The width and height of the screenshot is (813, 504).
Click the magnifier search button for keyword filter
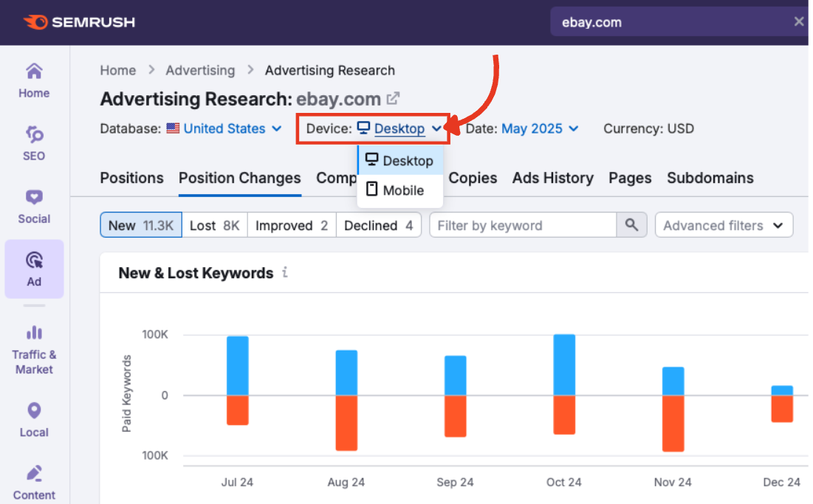click(x=631, y=225)
